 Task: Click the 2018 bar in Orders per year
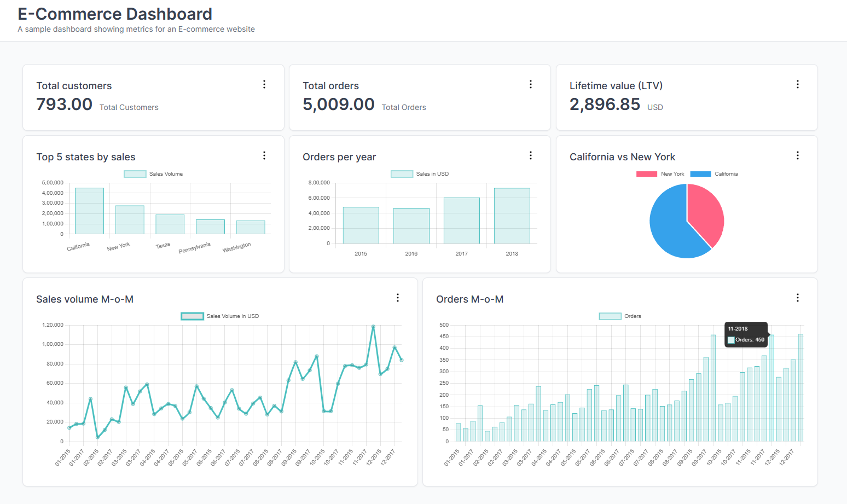[x=512, y=216]
